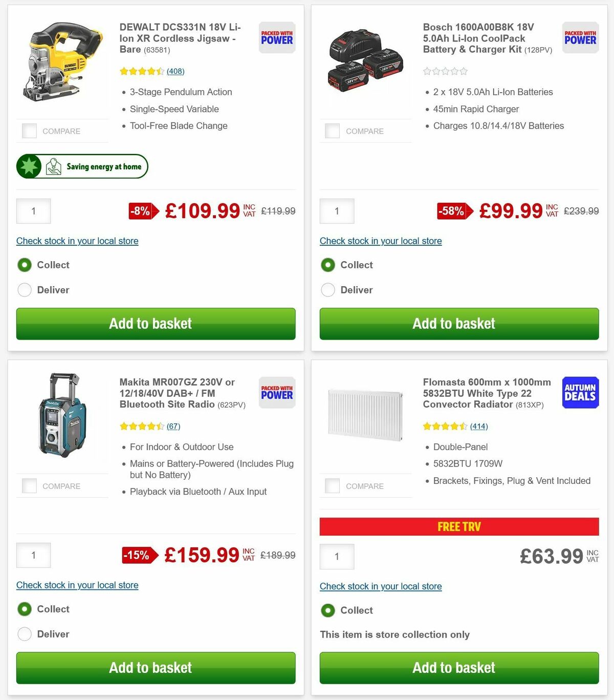Click the Flomasta radiator product image

365,415
